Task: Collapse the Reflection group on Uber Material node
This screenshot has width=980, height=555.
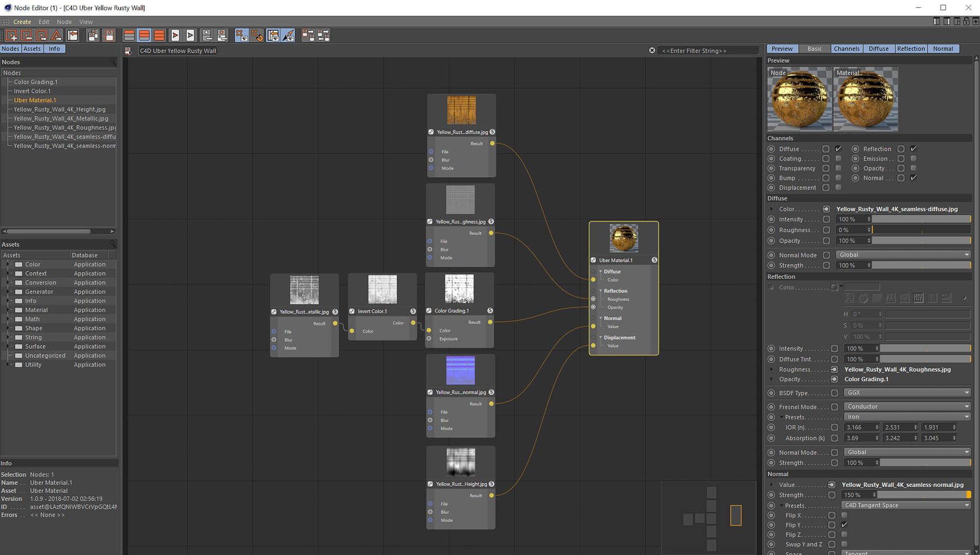Action: [x=600, y=291]
